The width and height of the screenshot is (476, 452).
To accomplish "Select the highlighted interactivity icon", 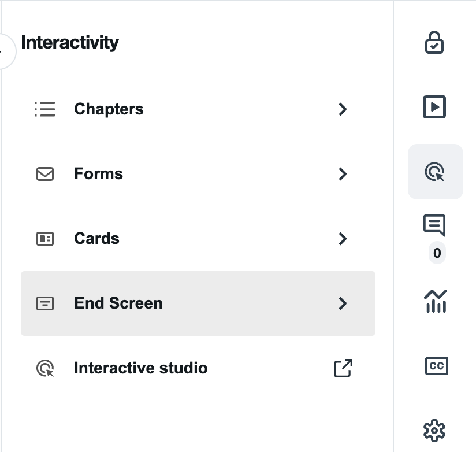I will [436, 171].
